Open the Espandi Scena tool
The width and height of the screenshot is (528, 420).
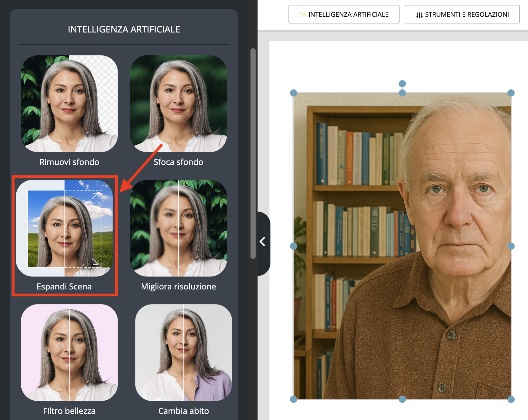(64, 228)
